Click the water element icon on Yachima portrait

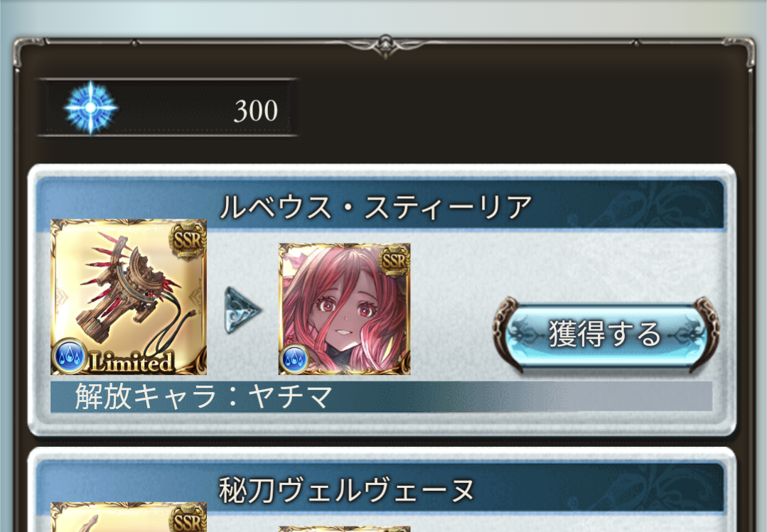[x=294, y=359]
